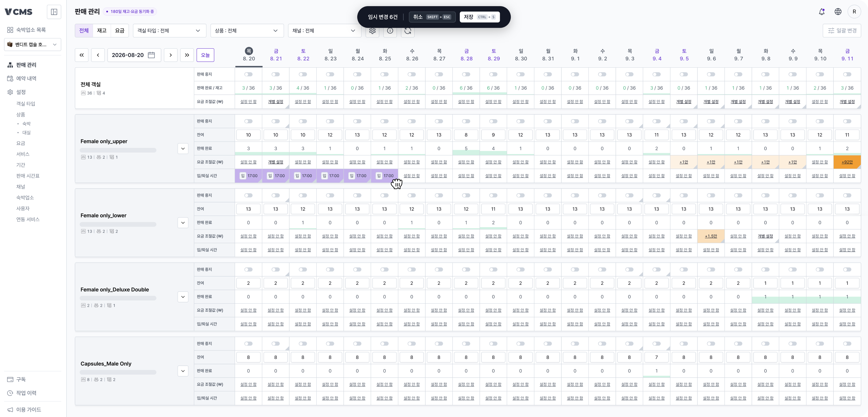Viewport: 868px width, 417px height.
Task: Click 일괄 변경 bulk edit button
Action: 842,31
